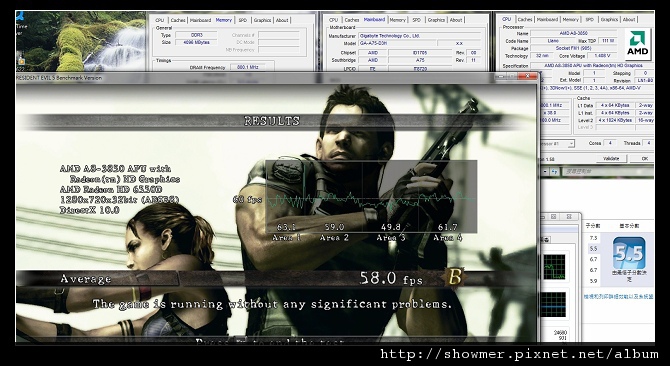Click the DDR3 memory type field
The height and width of the screenshot is (366, 670).
[196, 35]
